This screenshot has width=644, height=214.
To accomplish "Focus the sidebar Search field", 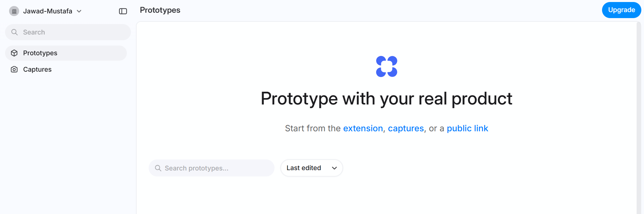I will pos(74,32).
